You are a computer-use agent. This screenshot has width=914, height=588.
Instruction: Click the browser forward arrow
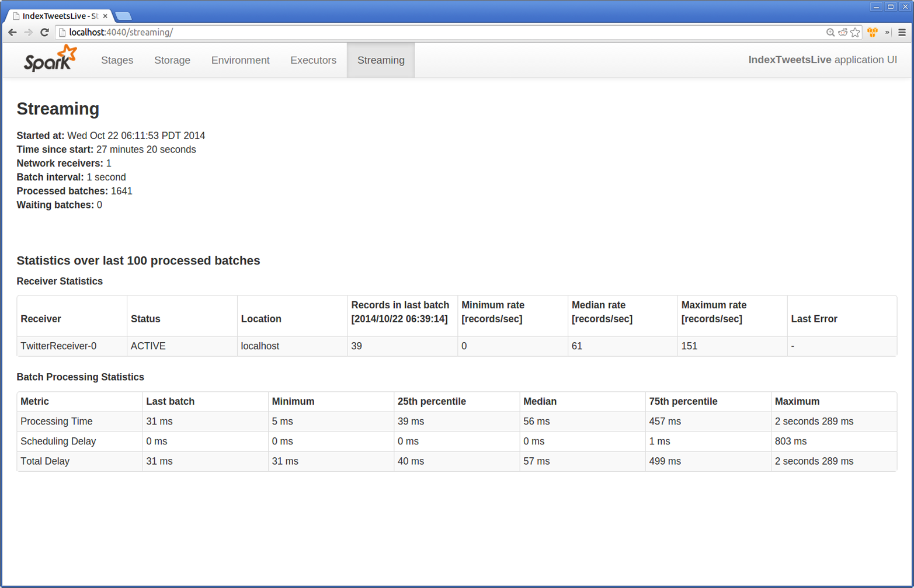[28, 32]
